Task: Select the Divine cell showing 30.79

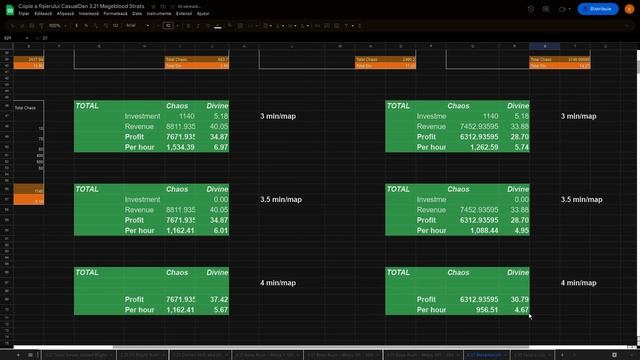Action: pos(514,299)
